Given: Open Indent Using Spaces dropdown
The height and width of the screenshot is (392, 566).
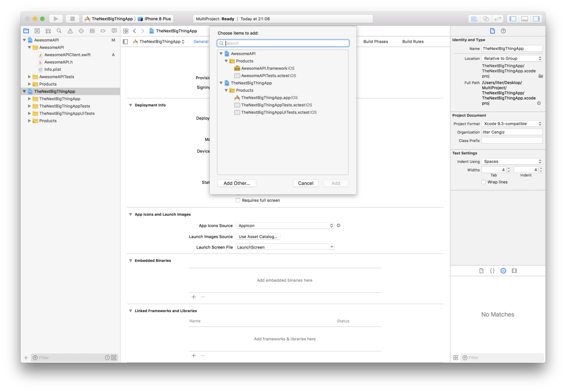Looking at the screenshot, I should point(512,162).
